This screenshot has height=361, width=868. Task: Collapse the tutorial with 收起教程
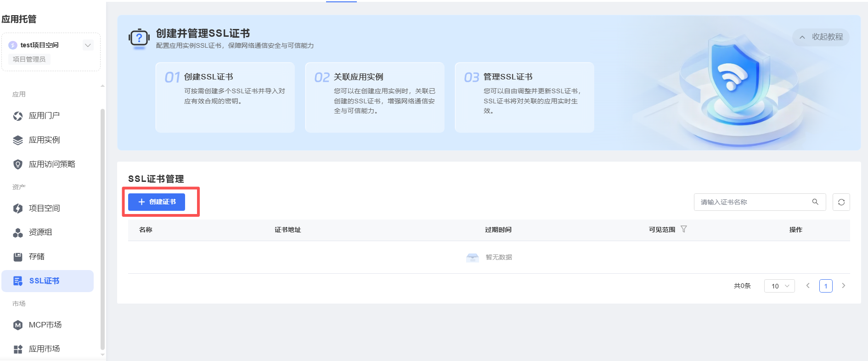(x=821, y=37)
